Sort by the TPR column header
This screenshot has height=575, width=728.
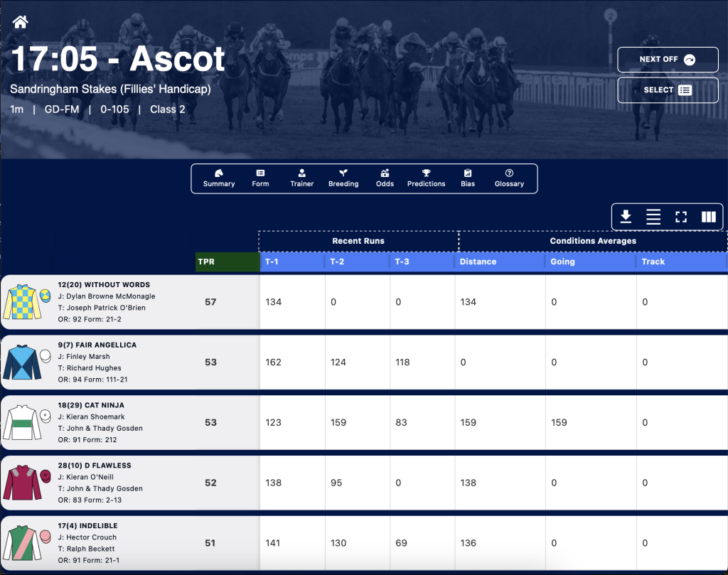(x=227, y=262)
